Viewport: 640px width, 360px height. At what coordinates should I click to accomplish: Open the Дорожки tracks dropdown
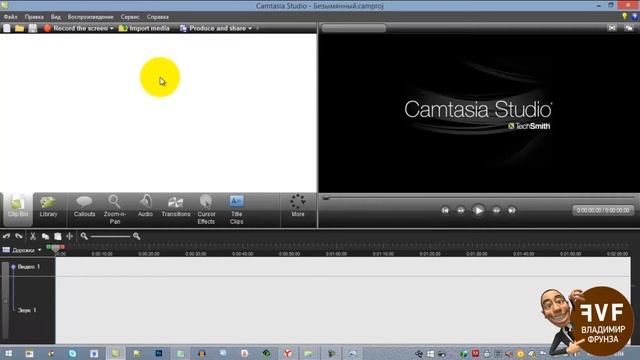point(22,250)
